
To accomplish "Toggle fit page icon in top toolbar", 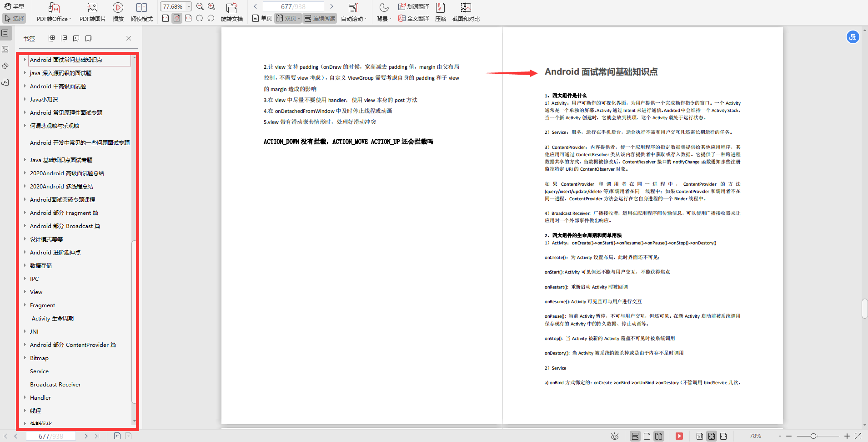I will [x=177, y=18].
